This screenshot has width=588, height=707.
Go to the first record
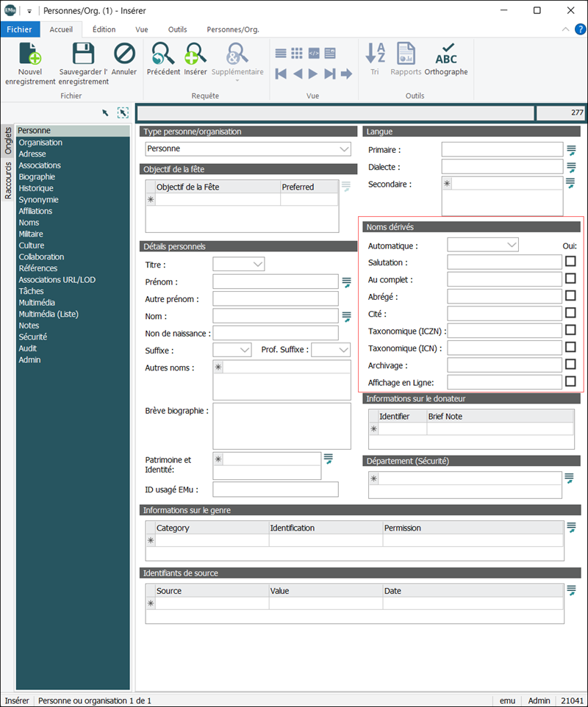tap(281, 74)
